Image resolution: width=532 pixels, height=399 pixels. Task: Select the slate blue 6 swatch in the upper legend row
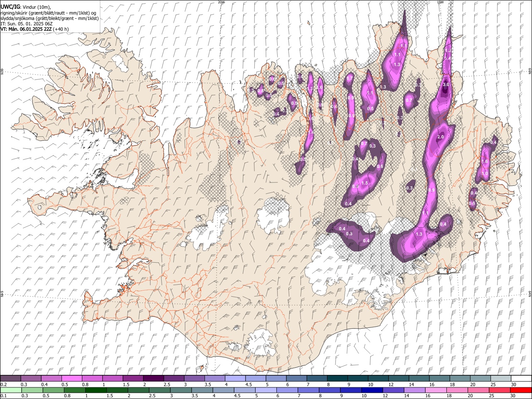(297, 378)
